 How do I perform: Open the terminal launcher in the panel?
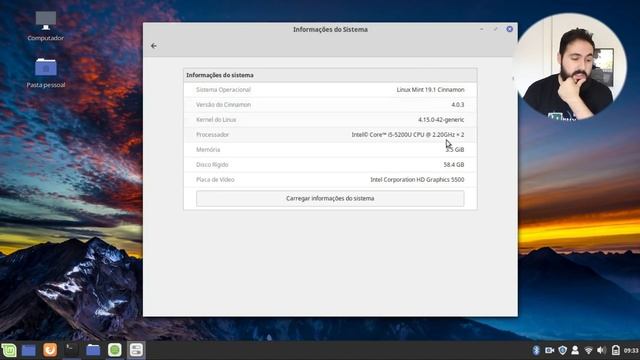click(71, 350)
